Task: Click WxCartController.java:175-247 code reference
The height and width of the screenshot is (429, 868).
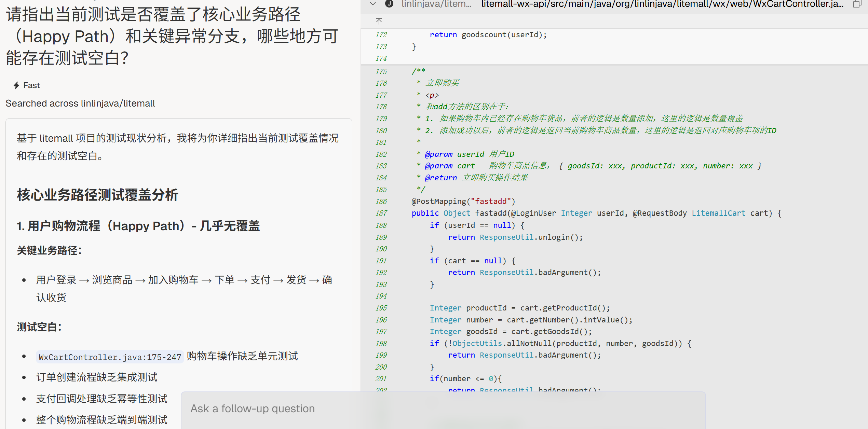Action: [x=110, y=357]
